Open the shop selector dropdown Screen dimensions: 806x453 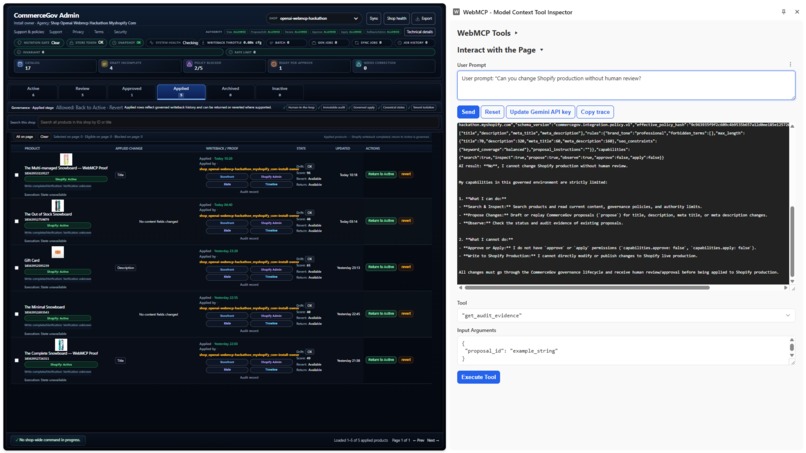tap(314, 19)
